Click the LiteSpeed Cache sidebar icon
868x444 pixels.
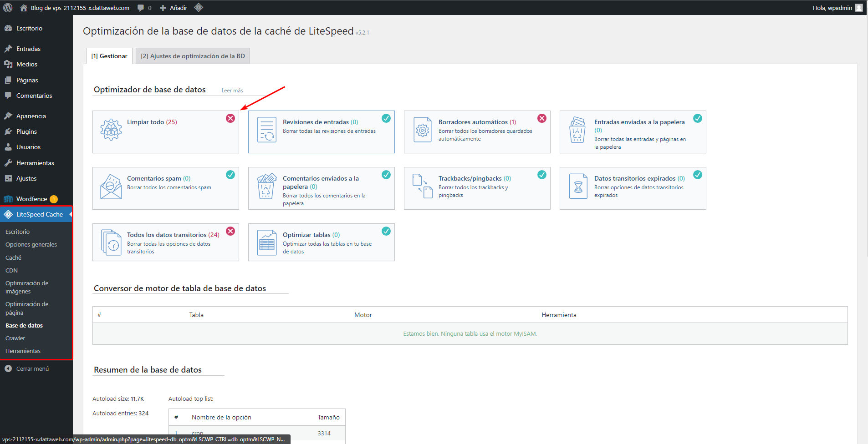pos(8,214)
